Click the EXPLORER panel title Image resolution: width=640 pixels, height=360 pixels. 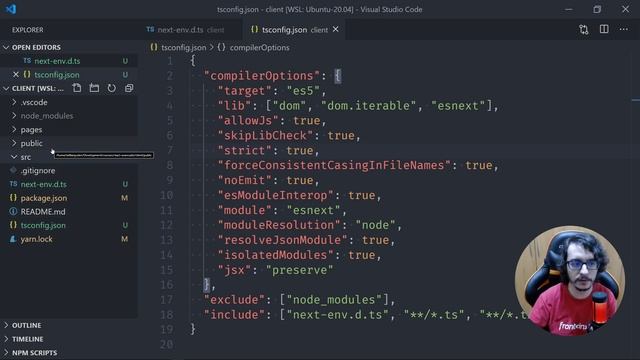(27, 30)
